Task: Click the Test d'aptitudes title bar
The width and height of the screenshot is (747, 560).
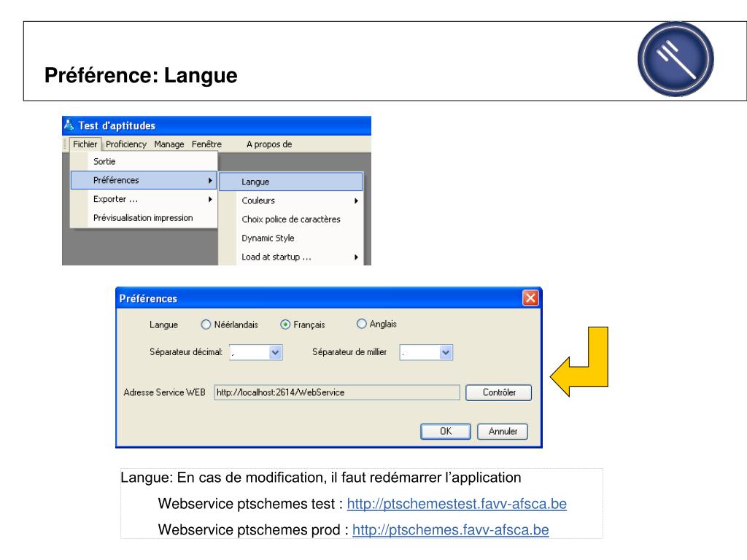Action: click(216, 125)
